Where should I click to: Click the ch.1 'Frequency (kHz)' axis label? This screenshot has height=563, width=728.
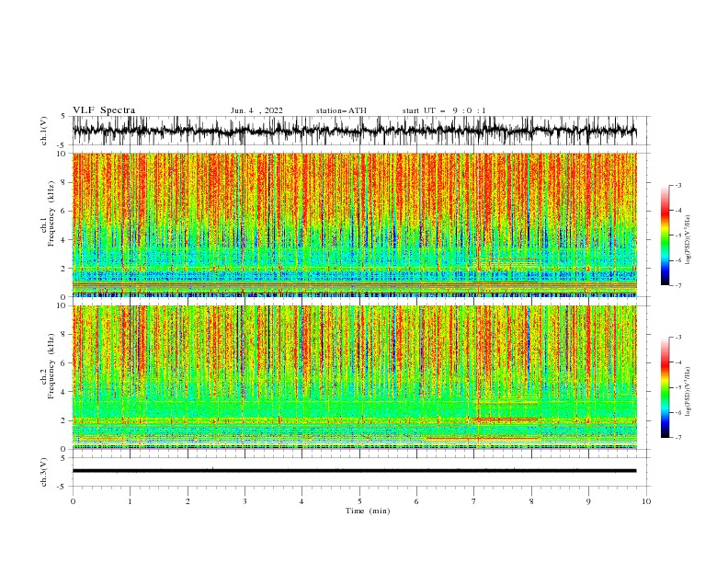(51, 214)
